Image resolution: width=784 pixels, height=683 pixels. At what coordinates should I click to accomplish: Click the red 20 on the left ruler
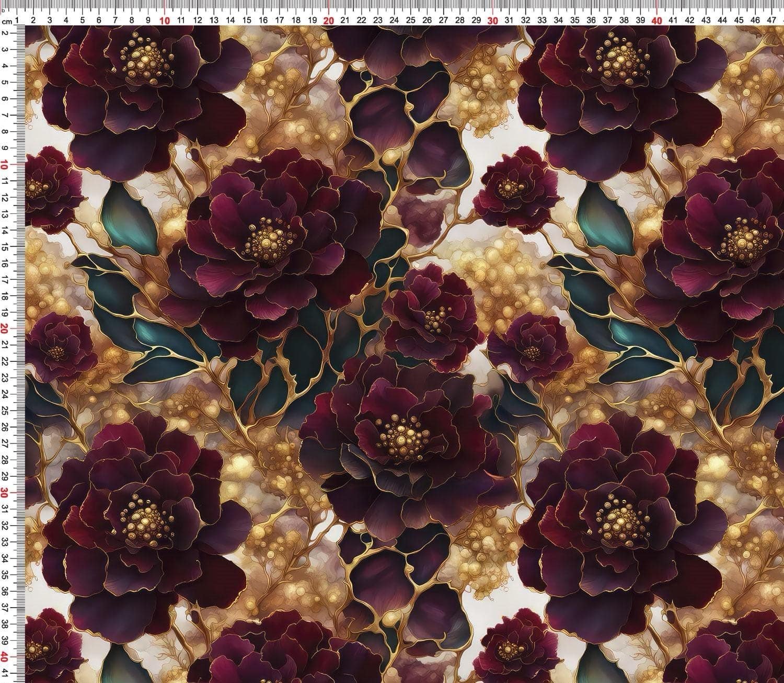point(5,329)
